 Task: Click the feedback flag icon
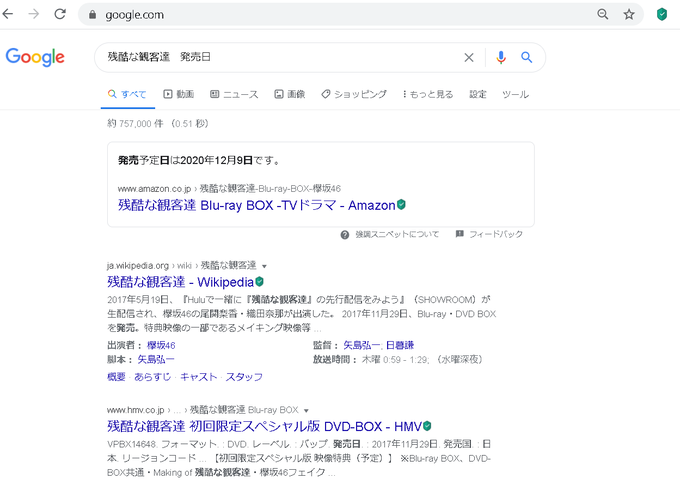460,234
